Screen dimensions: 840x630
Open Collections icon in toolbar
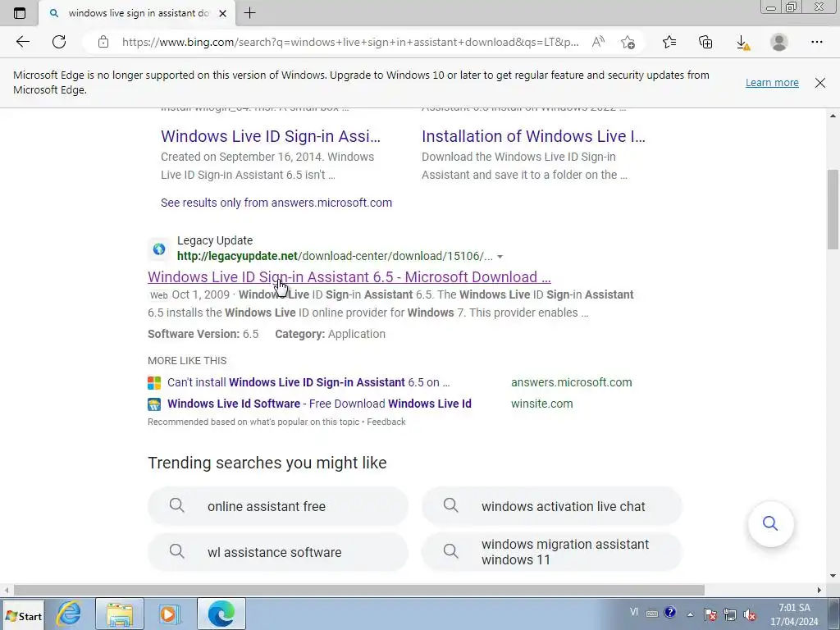(x=705, y=42)
